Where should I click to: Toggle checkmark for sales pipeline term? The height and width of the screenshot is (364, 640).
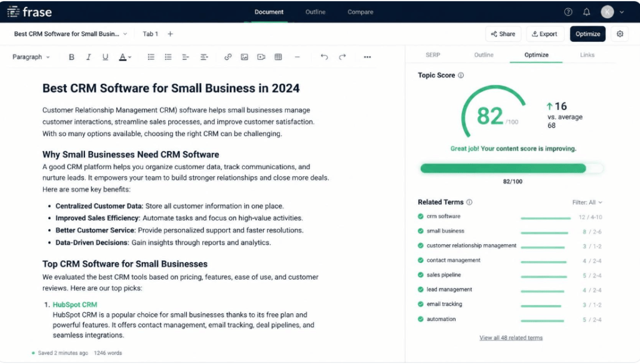click(421, 275)
